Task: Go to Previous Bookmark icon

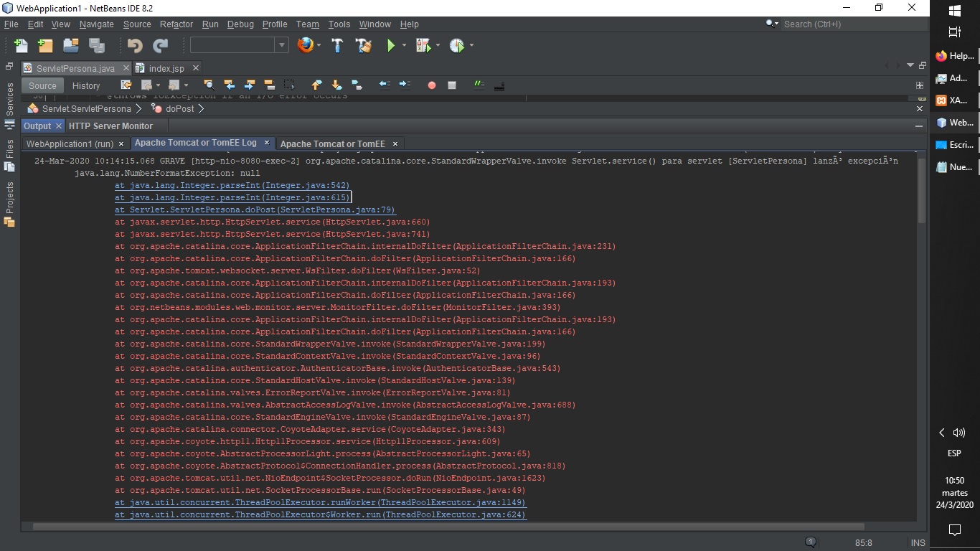Action: pos(316,85)
